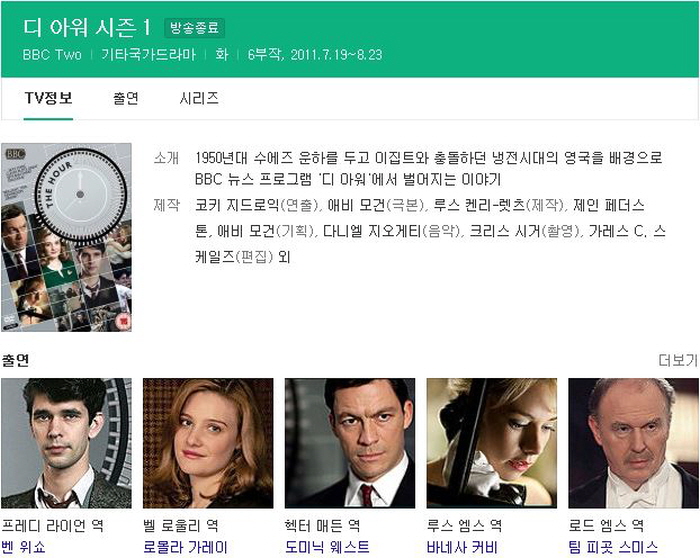Image resolution: width=700 pixels, height=558 pixels.
Task: Click 코키 지드로익 director name
Action: pyautogui.click(x=237, y=205)
